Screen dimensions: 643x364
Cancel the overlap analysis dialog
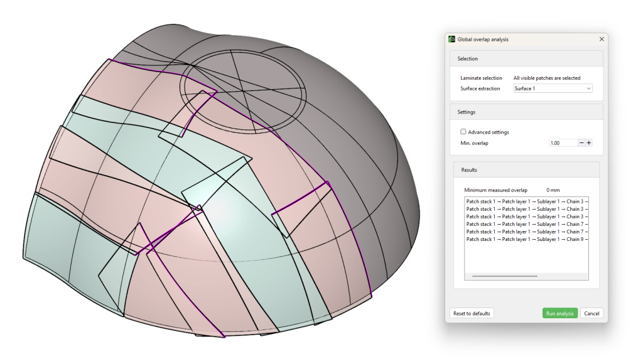pyautogui.click(x=592, y=313)
